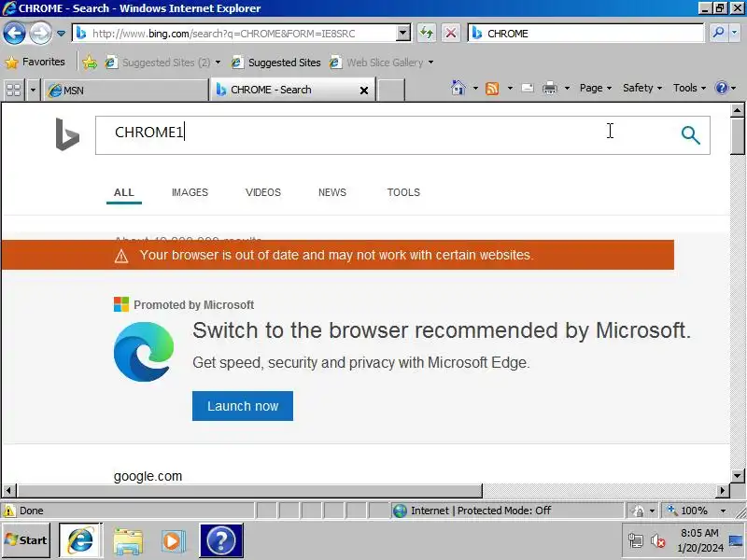
Task: Click horizontal scrollbar right arrow
Action: (723, 491)
